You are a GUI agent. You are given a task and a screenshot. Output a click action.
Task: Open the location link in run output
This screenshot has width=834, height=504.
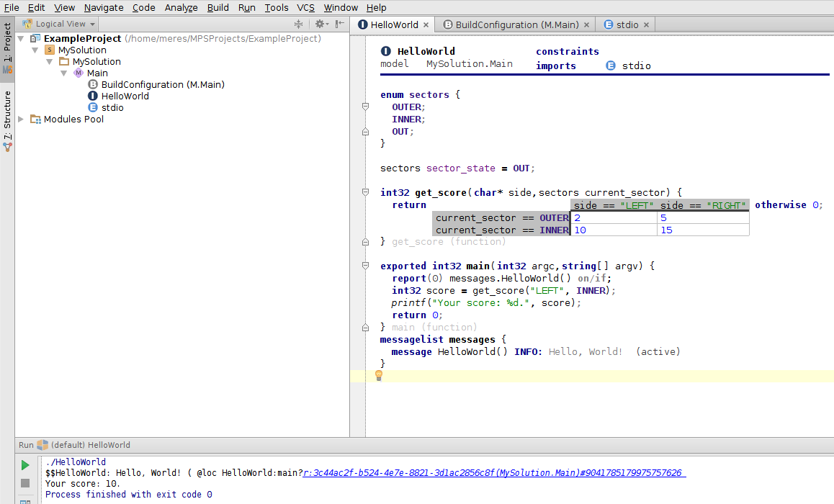tap(494, 472)
